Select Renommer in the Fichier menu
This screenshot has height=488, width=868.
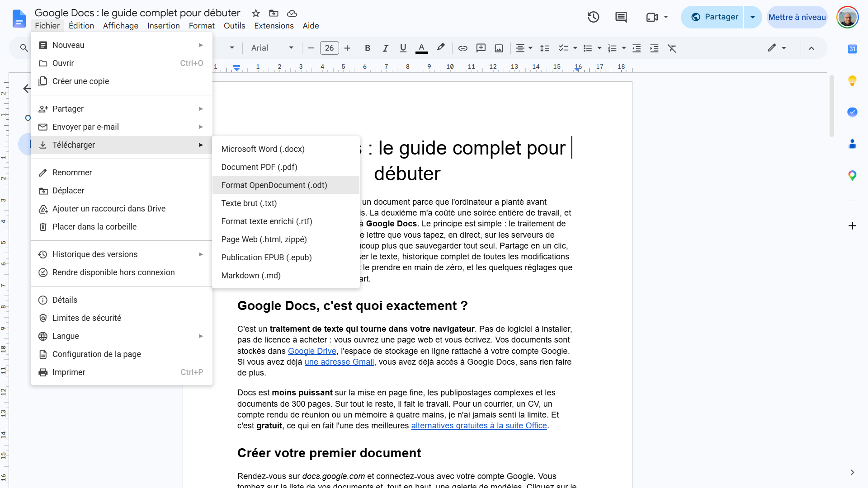click(122, 173)
